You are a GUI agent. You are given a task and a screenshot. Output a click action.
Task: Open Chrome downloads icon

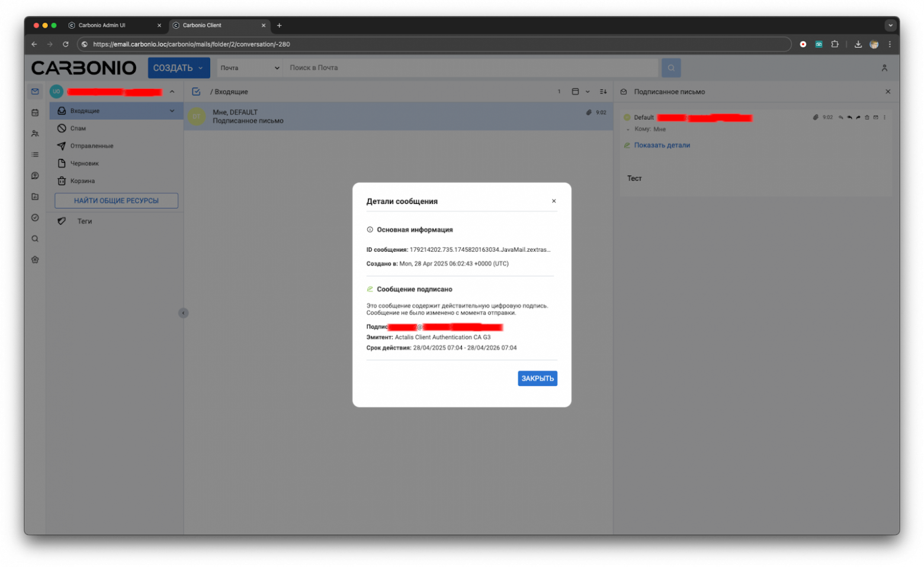point(858,44)
